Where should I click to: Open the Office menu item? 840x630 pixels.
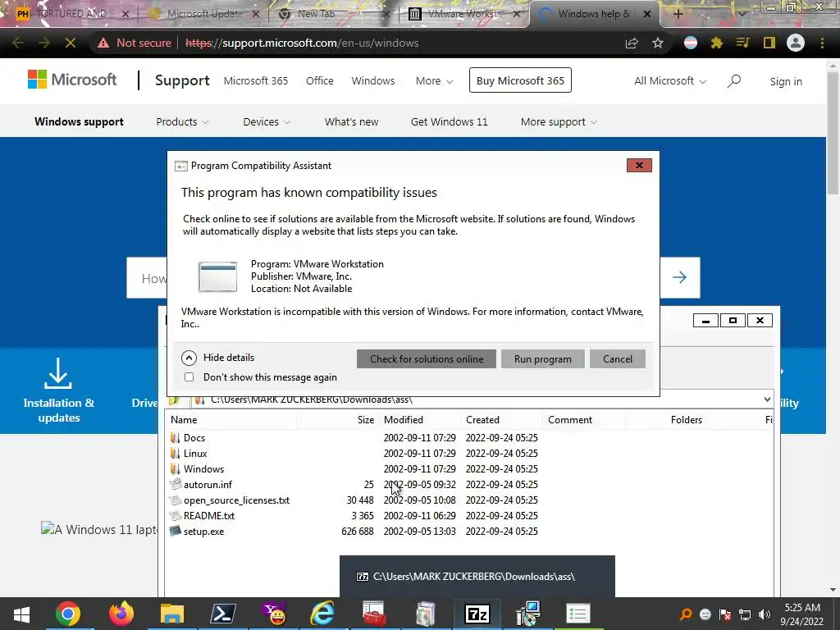coord(319,81)
